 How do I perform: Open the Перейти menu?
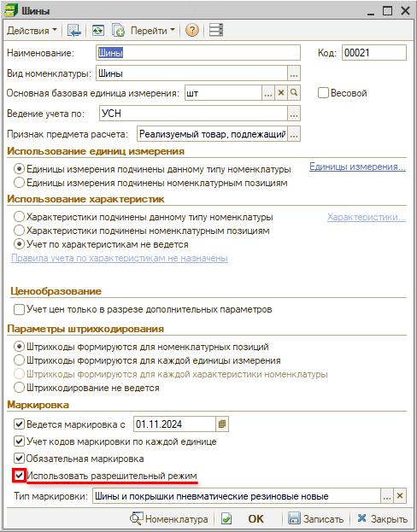153,31
